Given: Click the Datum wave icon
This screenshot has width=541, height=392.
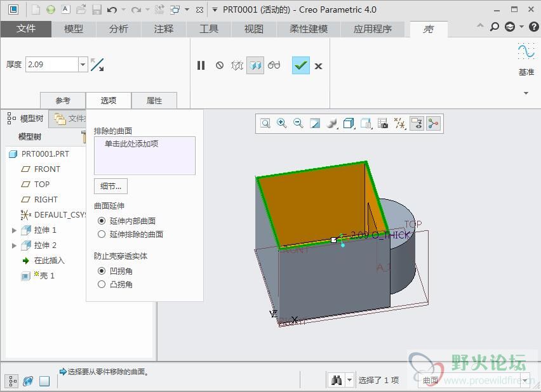Looking at the screenshot, I should (x=526, y=51).
